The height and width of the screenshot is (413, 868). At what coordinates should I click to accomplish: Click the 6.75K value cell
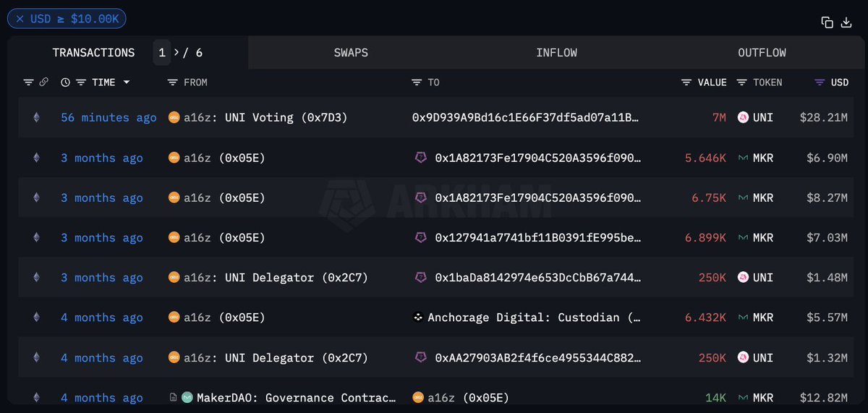(709, 197)
